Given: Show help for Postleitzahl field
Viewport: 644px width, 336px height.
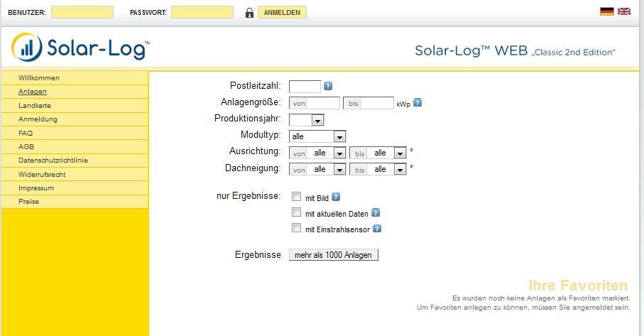Looking at the screenshot, I should pos(328,86).
